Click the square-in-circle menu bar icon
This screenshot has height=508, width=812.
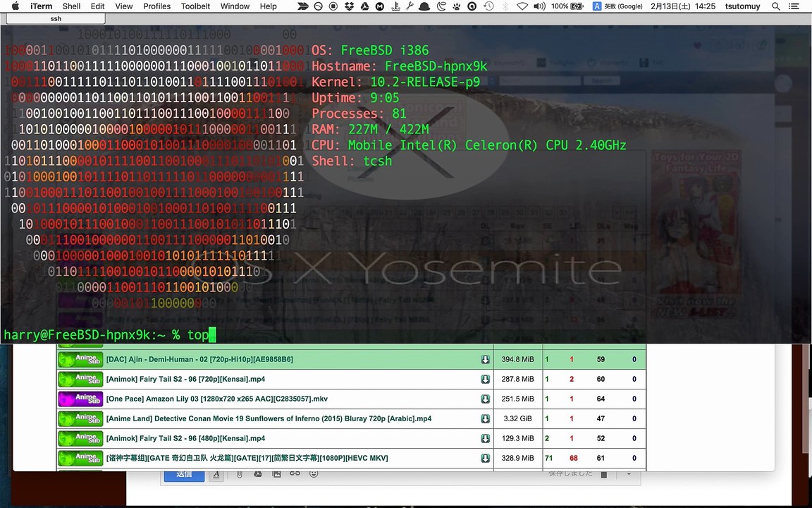333,6
